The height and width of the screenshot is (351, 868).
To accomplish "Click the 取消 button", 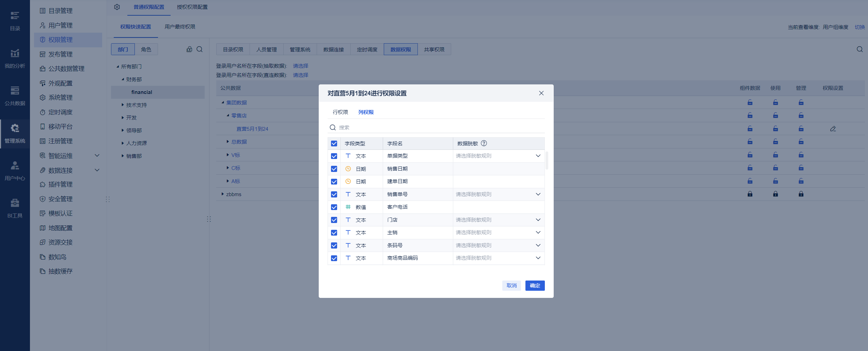I will [x=511, y=286].
